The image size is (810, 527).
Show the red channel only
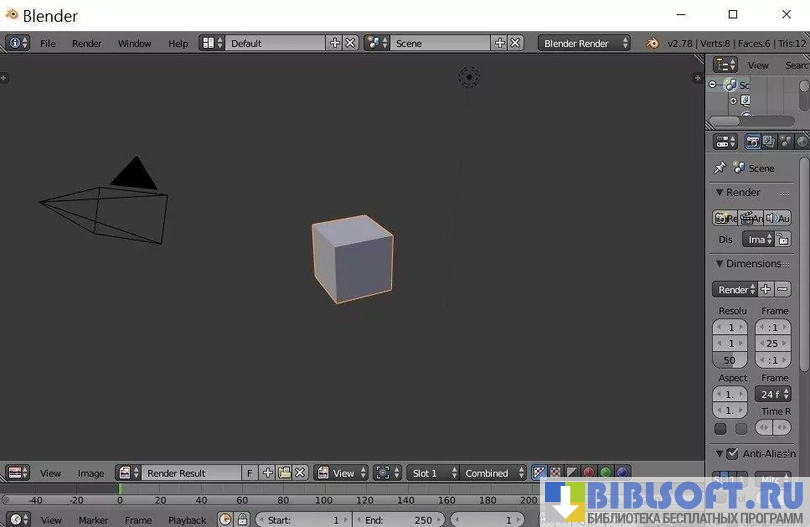(x=589, y=473)
